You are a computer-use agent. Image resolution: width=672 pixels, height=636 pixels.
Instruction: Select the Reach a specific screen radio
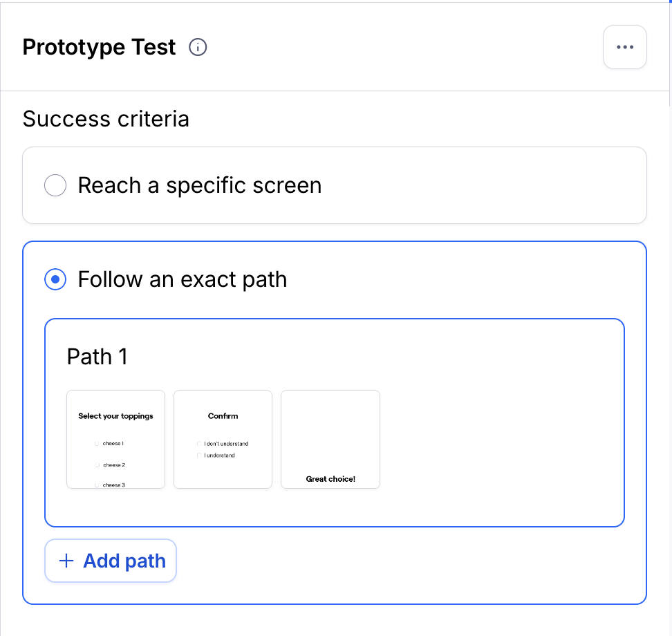pos(55,185)
